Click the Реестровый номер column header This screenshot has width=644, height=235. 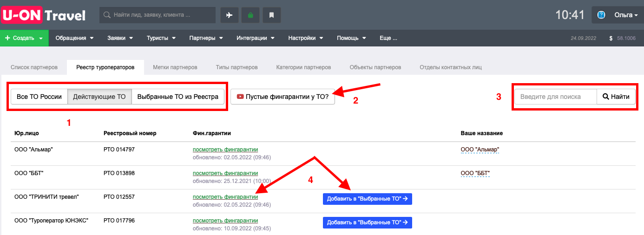(x=130, y=133)
